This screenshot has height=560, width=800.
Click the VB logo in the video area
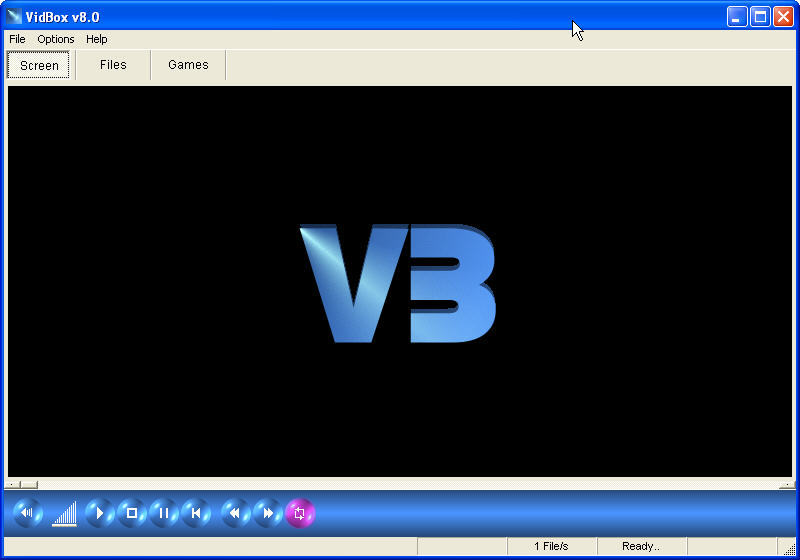398,283
